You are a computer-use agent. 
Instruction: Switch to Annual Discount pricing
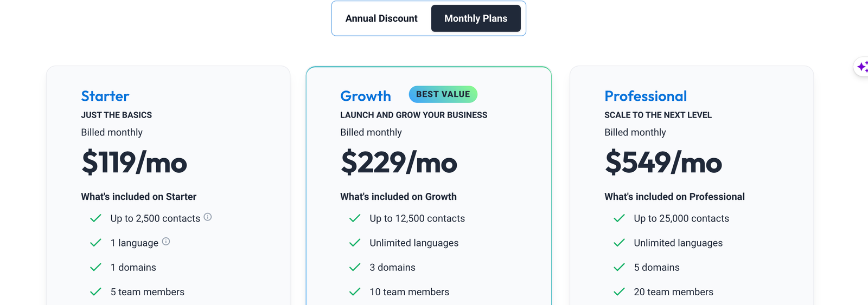(x=381, y=18)
